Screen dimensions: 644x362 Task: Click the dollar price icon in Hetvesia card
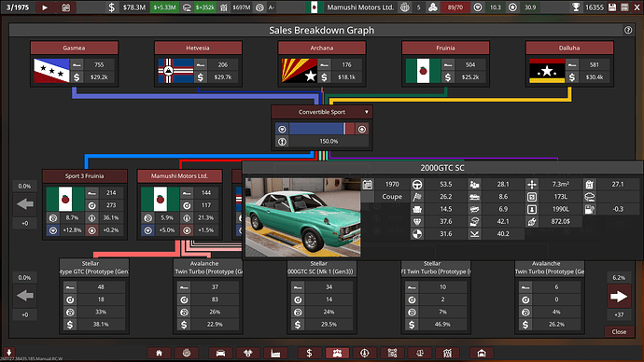click(x=201, y=77)
